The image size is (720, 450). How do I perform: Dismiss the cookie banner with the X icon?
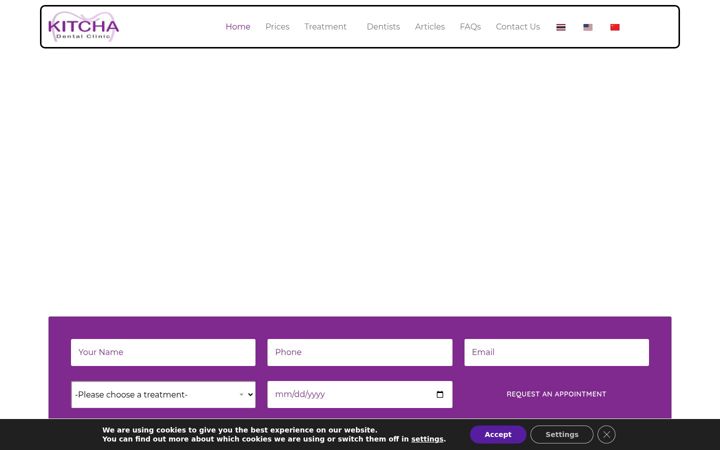(607, 434)
